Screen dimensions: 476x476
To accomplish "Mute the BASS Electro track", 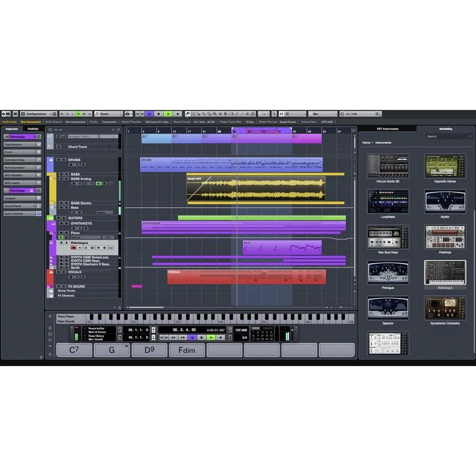I will click(x=61, y=203).
